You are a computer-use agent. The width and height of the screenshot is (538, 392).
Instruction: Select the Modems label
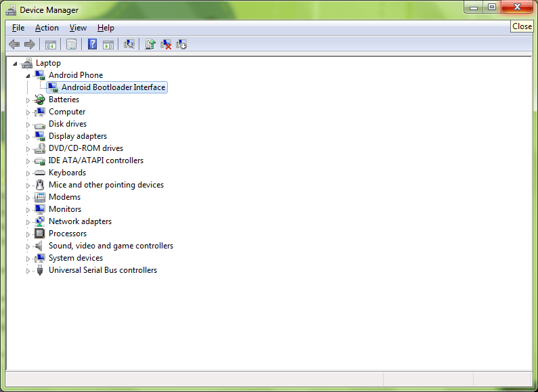(64, 198)
